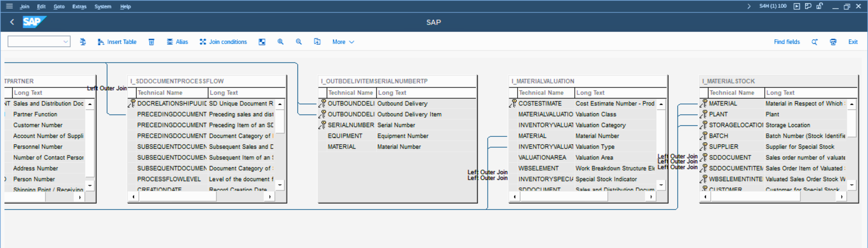Click the Insert Table button
Viewport: 868px width, 248px height.
pos(117,42)
